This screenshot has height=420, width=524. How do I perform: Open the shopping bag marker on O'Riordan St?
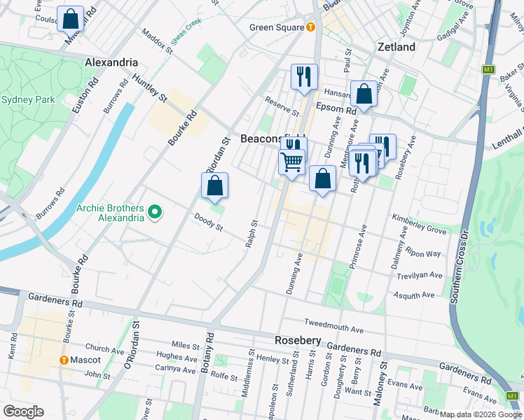(x=215, y=186)
